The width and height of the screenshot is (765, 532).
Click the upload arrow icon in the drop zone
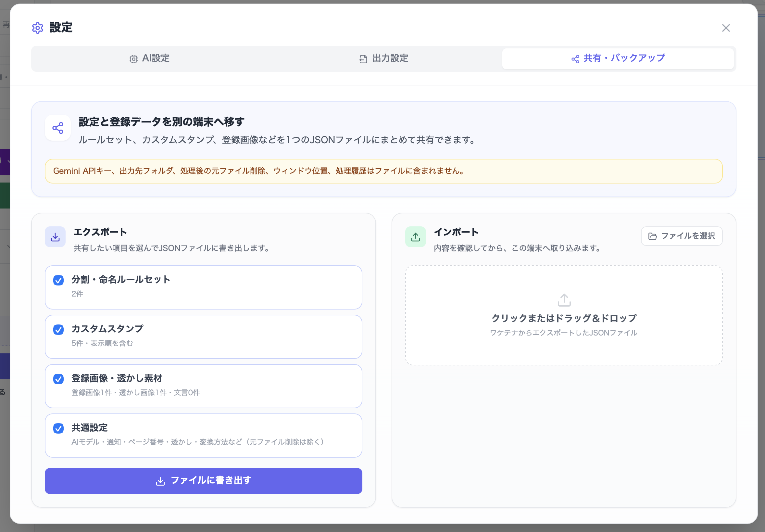564,300
